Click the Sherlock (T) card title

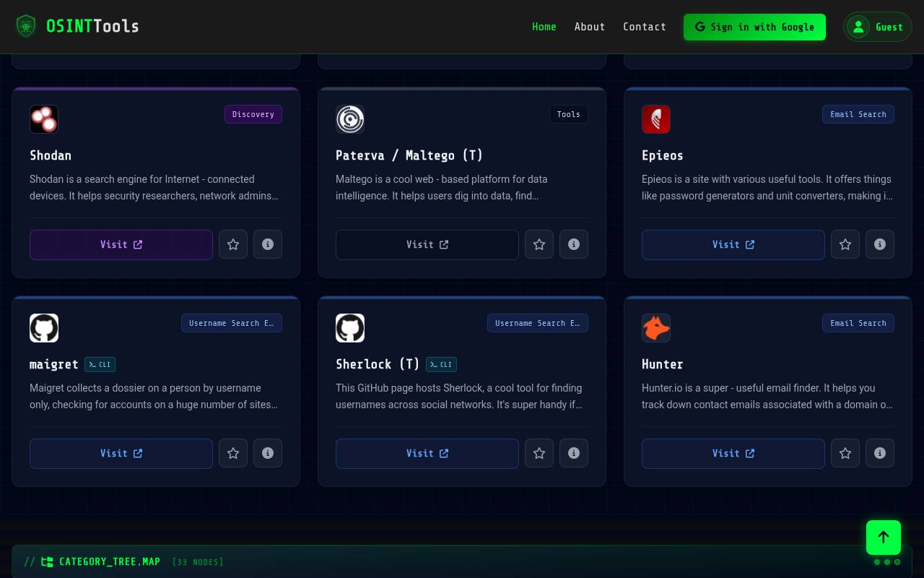pos(378,364)
